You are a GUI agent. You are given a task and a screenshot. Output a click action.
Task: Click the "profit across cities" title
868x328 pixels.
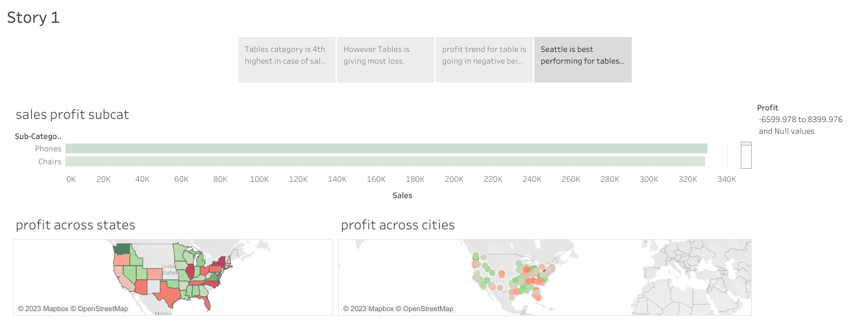(x=397, y=225)
